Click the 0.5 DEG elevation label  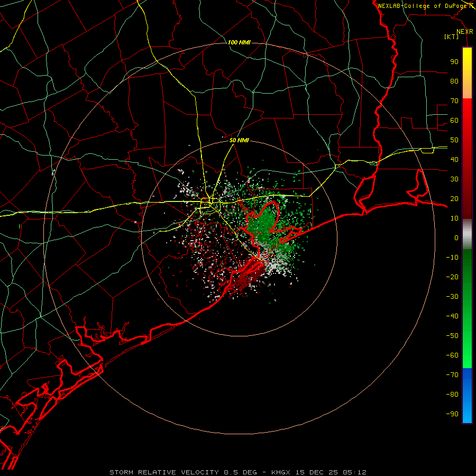pyautogui.click(x=241, y=472)
